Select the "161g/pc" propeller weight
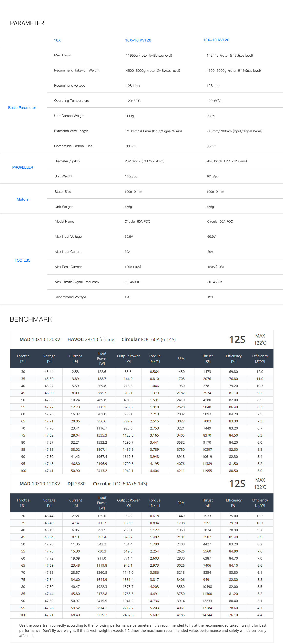283x644 pixels. tap(212, 176)
